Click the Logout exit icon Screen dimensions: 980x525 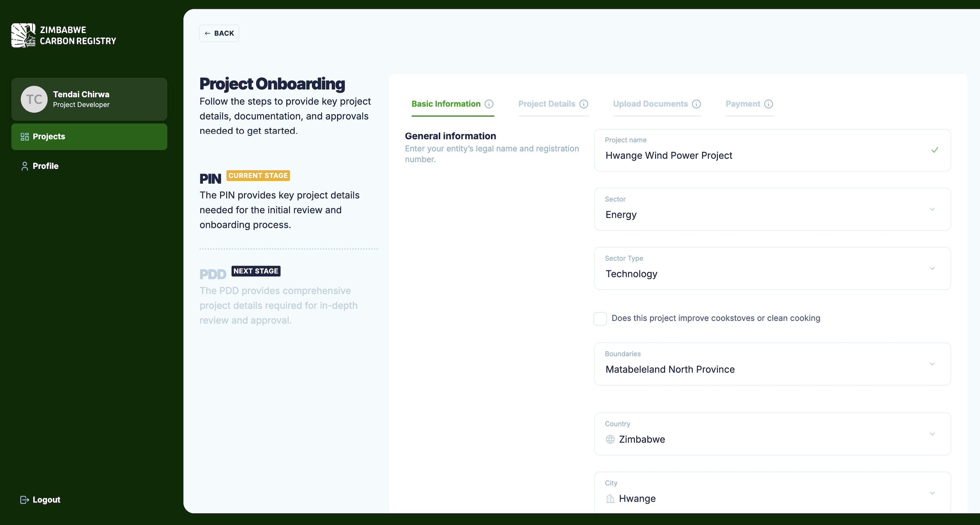[25, 500]
